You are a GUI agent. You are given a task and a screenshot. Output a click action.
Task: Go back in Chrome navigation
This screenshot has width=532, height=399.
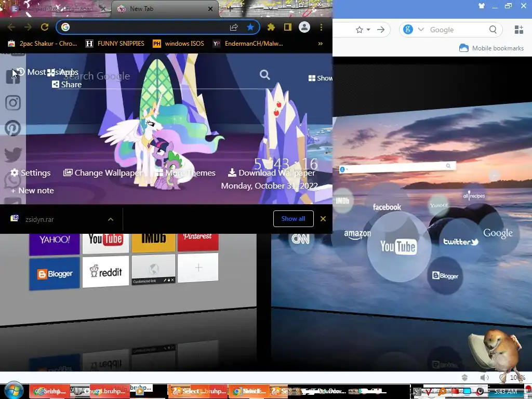(x=11, y=27)
